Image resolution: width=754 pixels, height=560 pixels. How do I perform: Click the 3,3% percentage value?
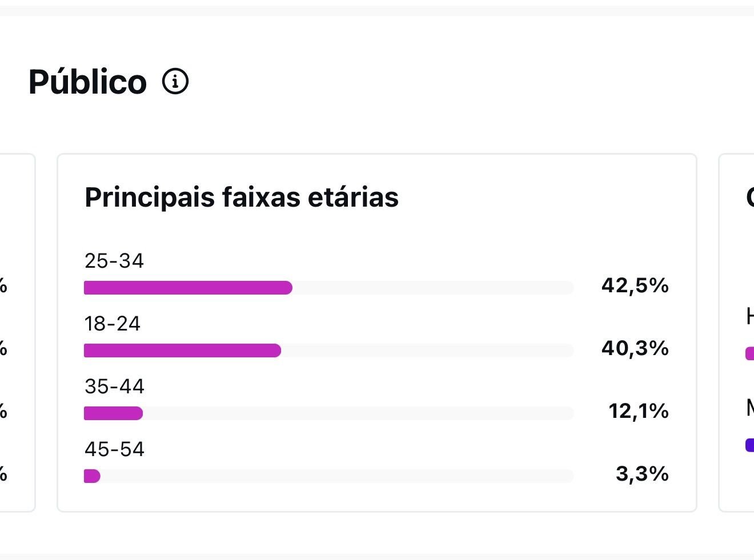[x=642, y=474]
